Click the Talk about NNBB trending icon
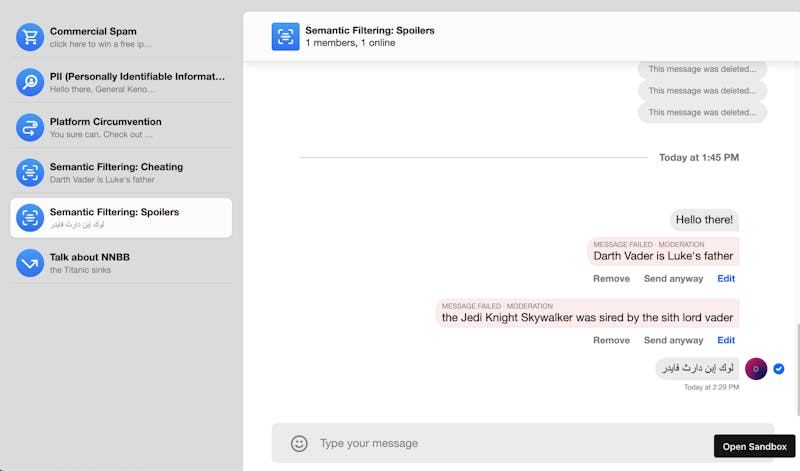 point(30,262)
